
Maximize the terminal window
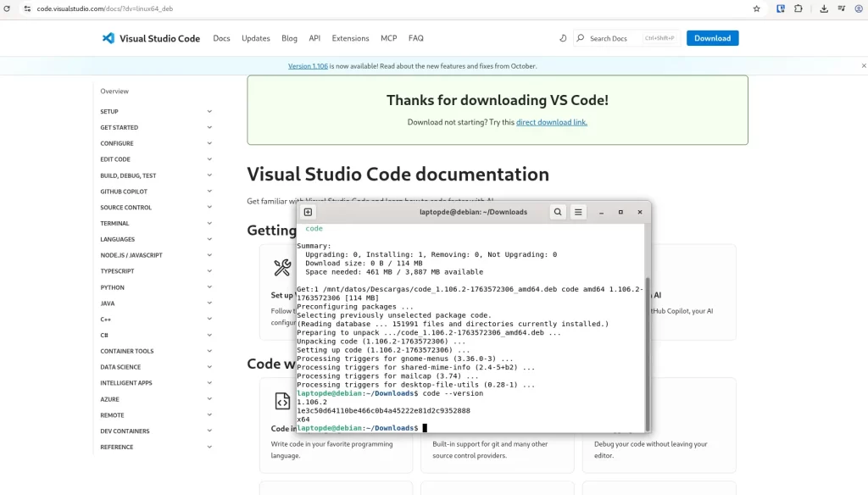click(x=620, y=212)
